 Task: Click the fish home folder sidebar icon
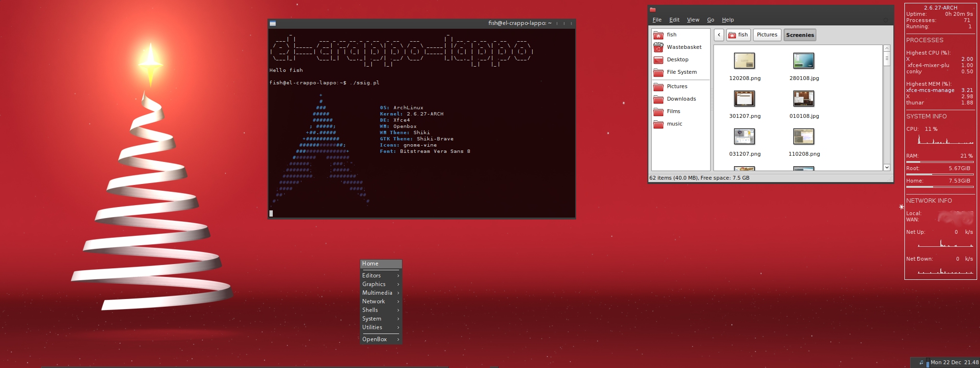click(x=658, y=34)
